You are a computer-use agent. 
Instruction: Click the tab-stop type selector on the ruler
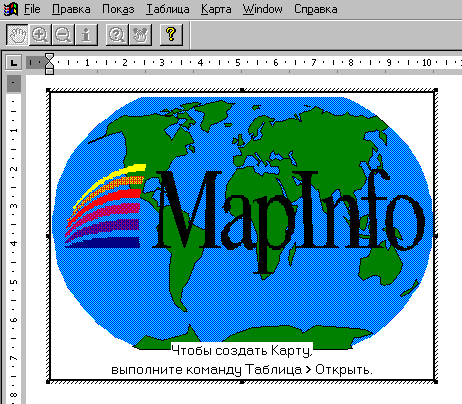pos(13,62)
